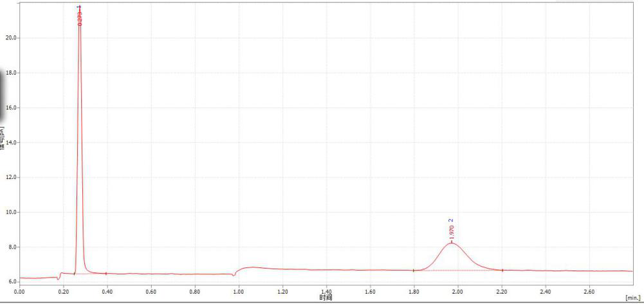Click the 0.00 tick on the time axis
The height and width of the screenshot is (304, 644).
click(x=19, y=291)
